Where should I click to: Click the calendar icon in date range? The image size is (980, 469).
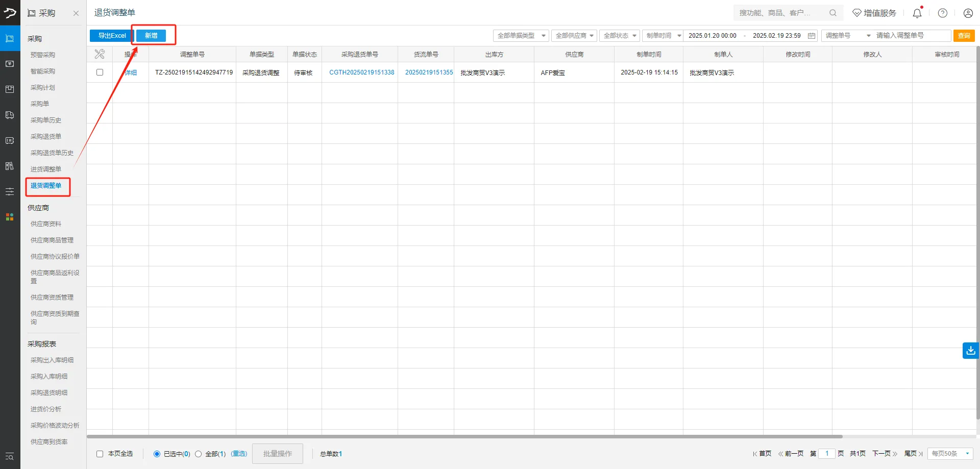point(812,36)
